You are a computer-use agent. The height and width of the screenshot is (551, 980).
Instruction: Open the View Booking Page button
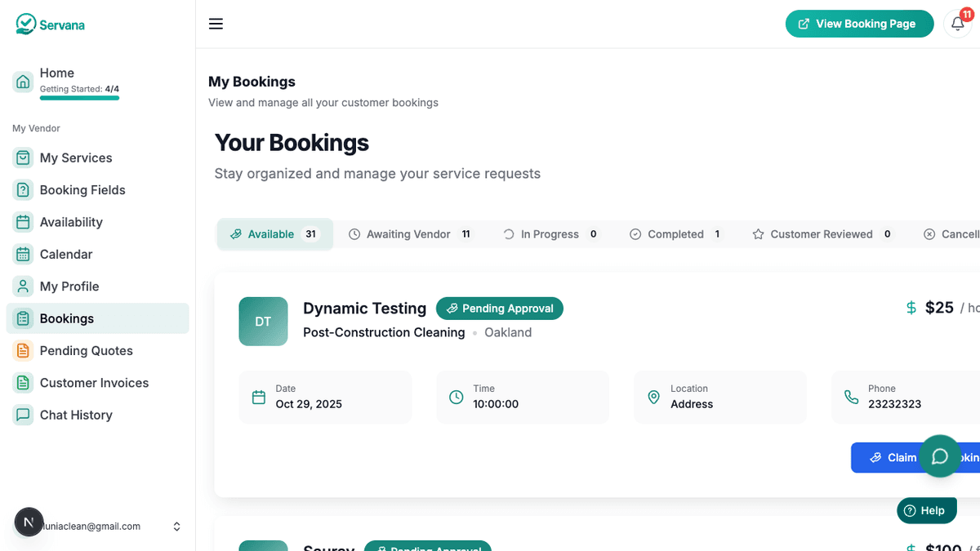click(860, 24)
